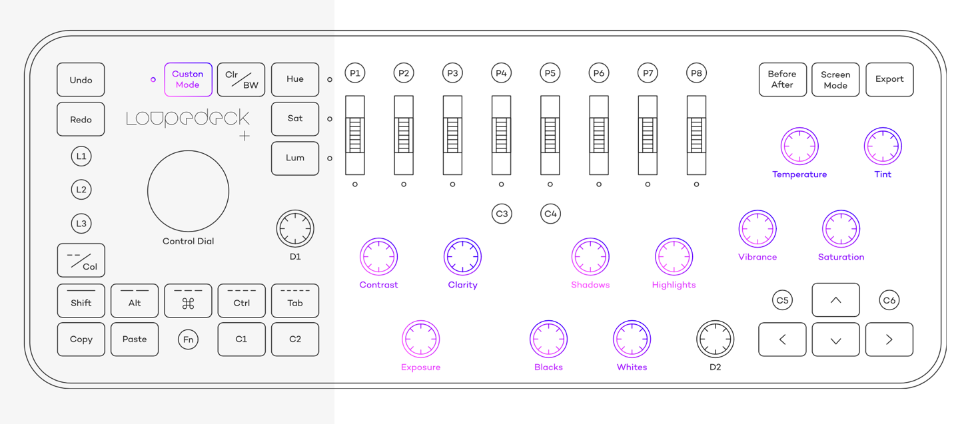This screenshot has width=980, height=424.
Task: Turn the Shadows adjustment dial
Action: (590, 256)
